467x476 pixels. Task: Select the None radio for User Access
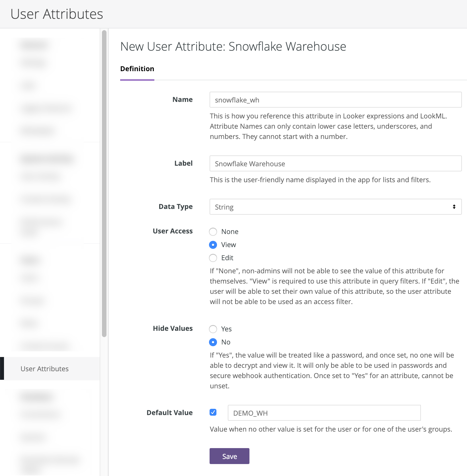tap(213, 232)
